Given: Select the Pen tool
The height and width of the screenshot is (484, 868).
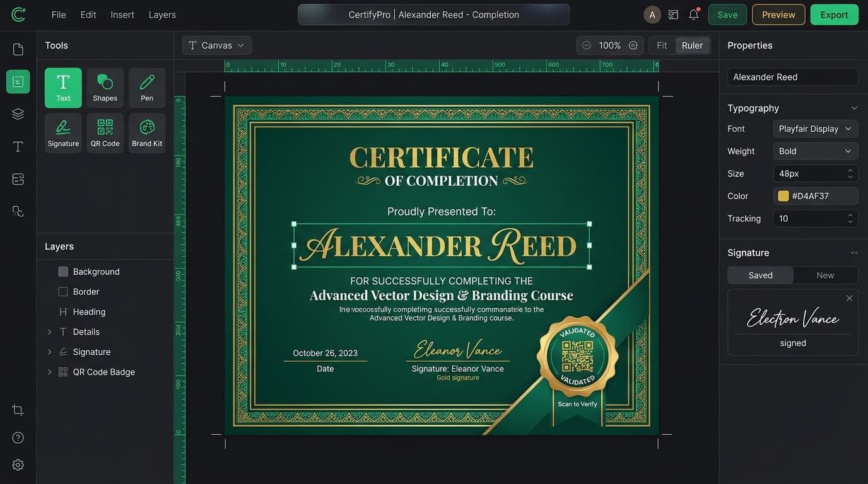Looking at the screenshot, I should point(147,88).
